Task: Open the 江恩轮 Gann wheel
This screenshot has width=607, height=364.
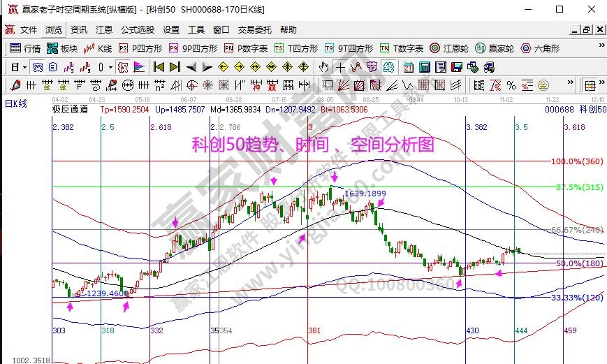Action: [449, 48]
